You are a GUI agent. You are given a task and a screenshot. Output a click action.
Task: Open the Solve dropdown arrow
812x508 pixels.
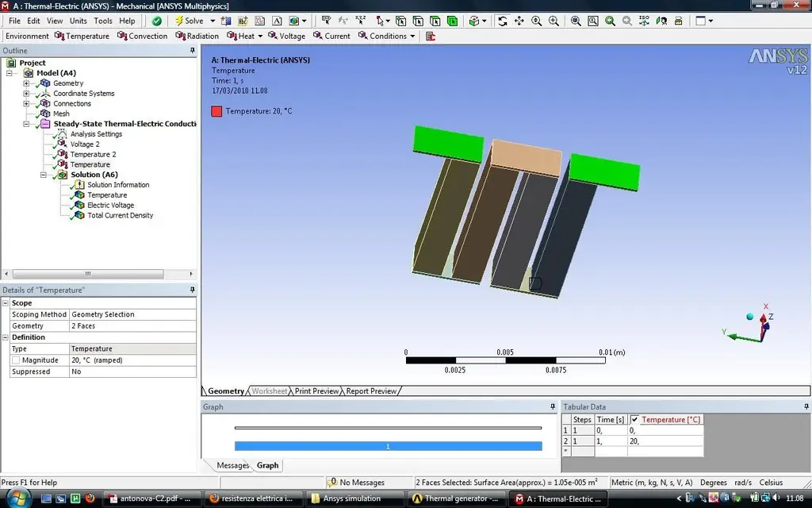[213, 21]
